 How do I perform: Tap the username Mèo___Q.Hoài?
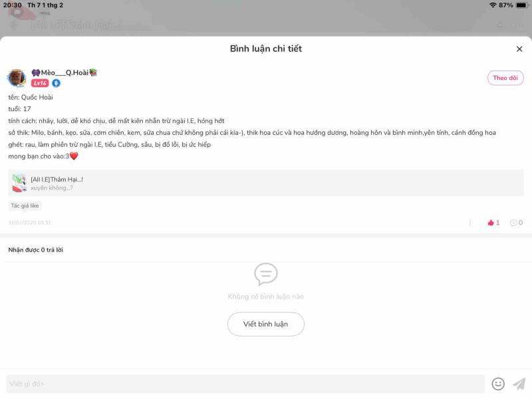[65, 72]
